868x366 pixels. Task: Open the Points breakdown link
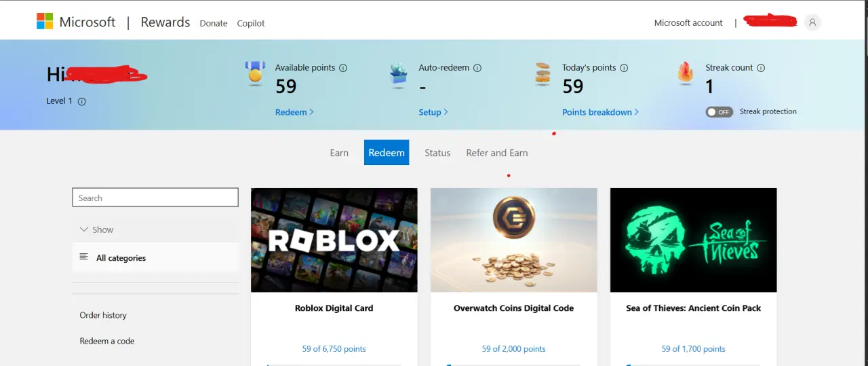pyautogui.click(x=600, y=112)
